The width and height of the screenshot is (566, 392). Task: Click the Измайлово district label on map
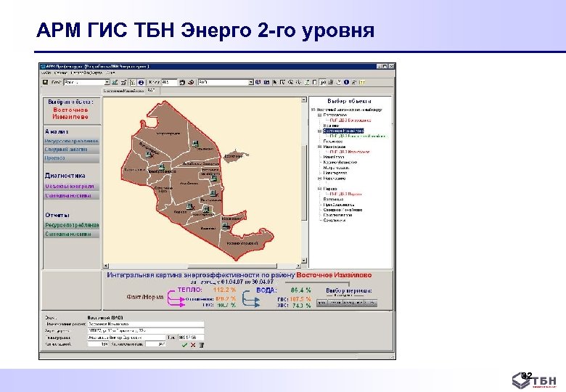[189, 184]
